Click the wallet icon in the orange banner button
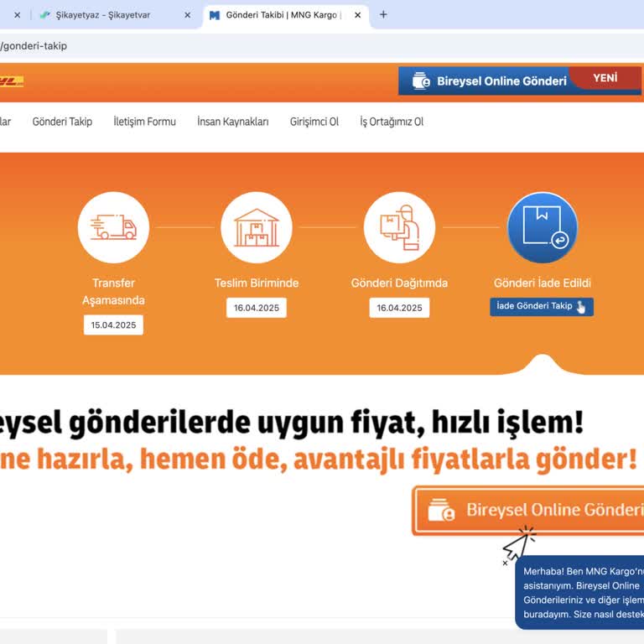This screenshot has width=644, height=644. pyautogui.click(x=442, y=510)
